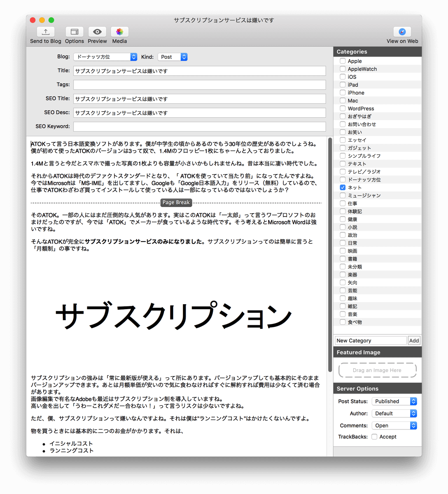Enable the 雑記 category

[x=343, y=306]
